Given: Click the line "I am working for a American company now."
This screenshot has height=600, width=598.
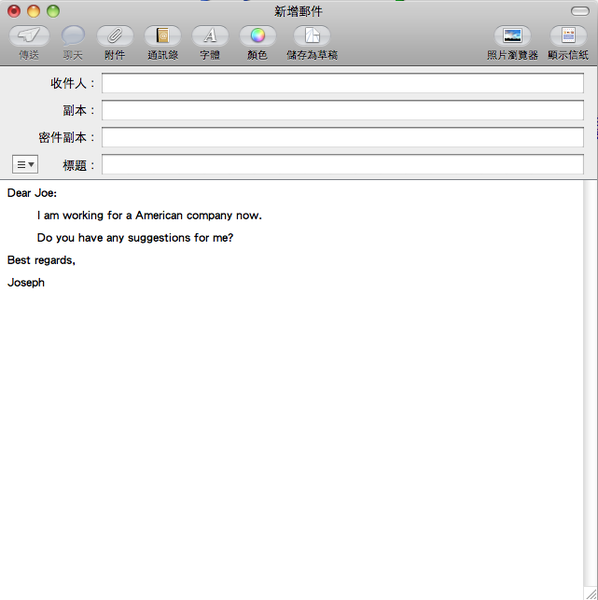Looking at the screenshot, I should pyautogui.click(x=149, y=215).
